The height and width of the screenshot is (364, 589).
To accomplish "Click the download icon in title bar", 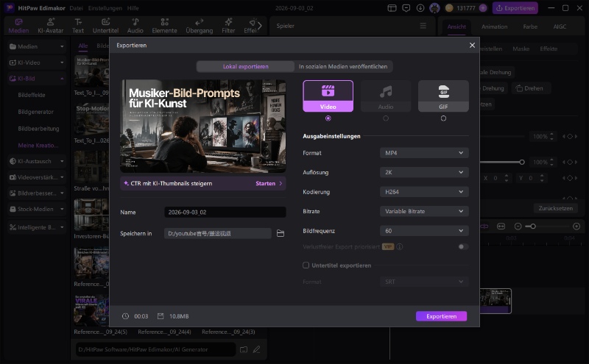I will (420, 8).
